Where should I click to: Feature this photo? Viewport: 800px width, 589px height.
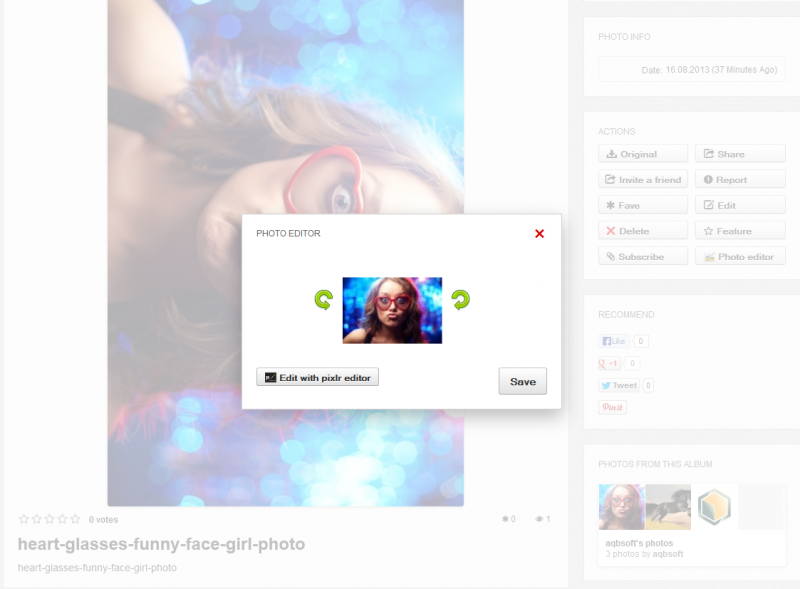tap(740, 231)
